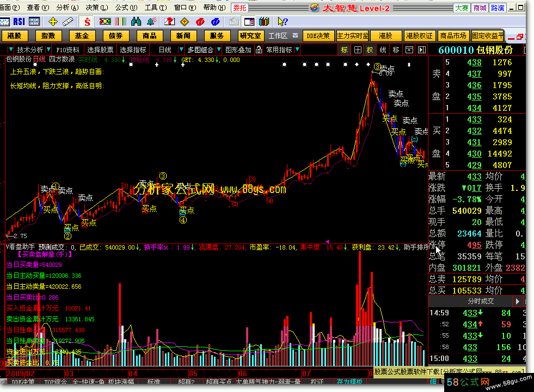The height and width of the screenshot is (392, 534).
Task: Open the 日线 period dropdown arrow
Action: point(181,49)
